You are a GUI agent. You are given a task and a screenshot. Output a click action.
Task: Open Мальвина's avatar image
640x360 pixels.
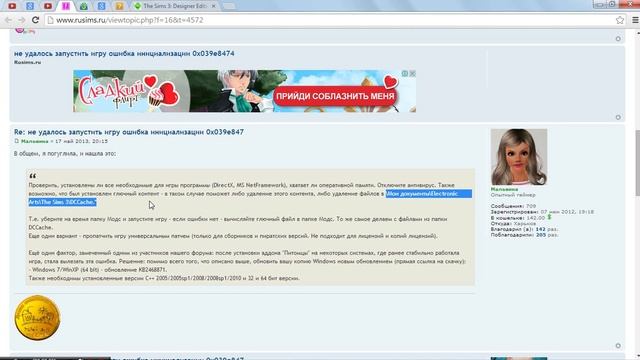coord(519,157)
